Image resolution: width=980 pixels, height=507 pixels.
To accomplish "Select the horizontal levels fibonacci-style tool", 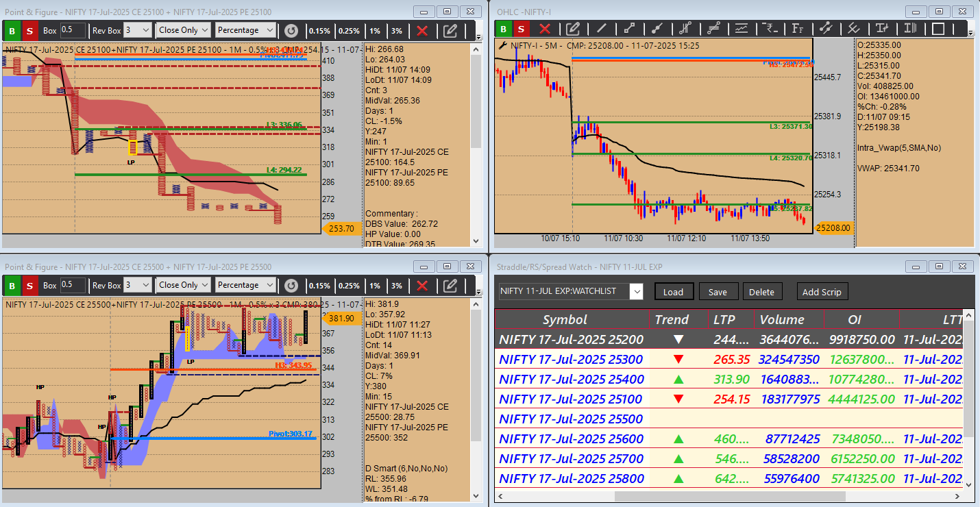I will [x=713, y=29].
